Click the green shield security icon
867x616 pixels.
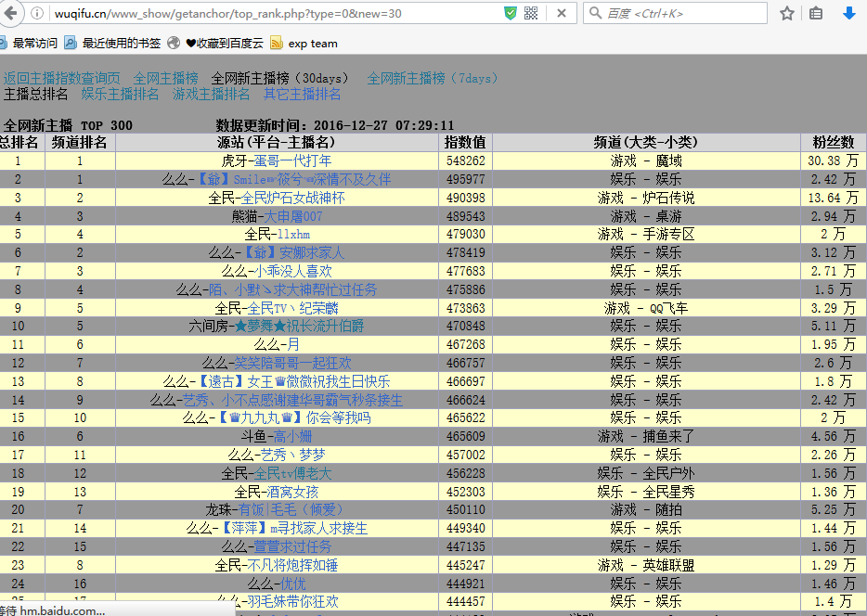[511, 14]
